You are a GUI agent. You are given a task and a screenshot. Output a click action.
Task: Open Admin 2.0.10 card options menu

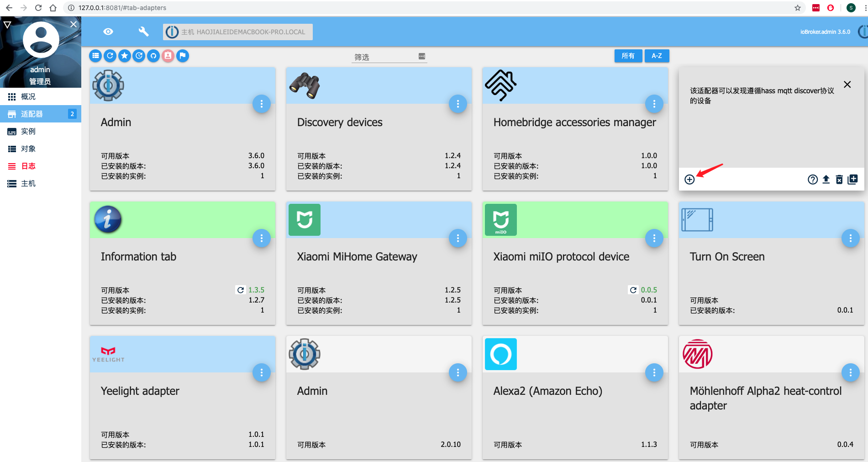(x=458, y=373)
